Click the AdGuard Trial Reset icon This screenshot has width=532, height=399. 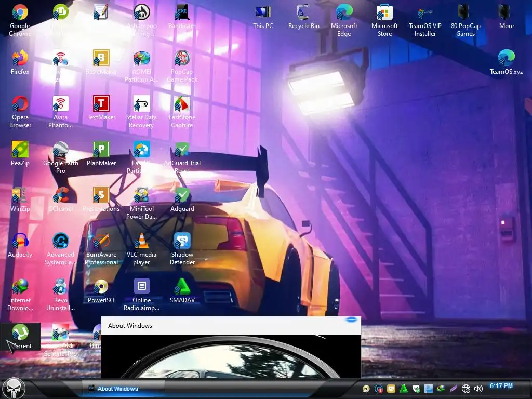[x=182, y=150]
